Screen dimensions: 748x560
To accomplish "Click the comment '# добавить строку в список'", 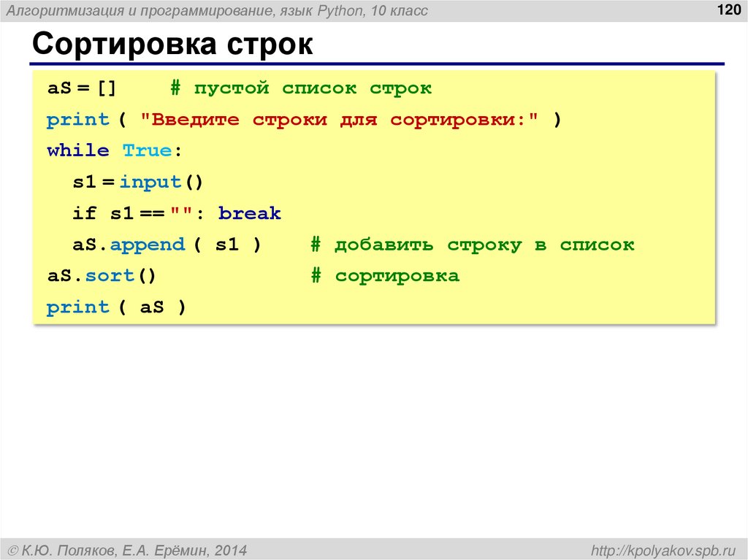I will click(x=473, y=245).
